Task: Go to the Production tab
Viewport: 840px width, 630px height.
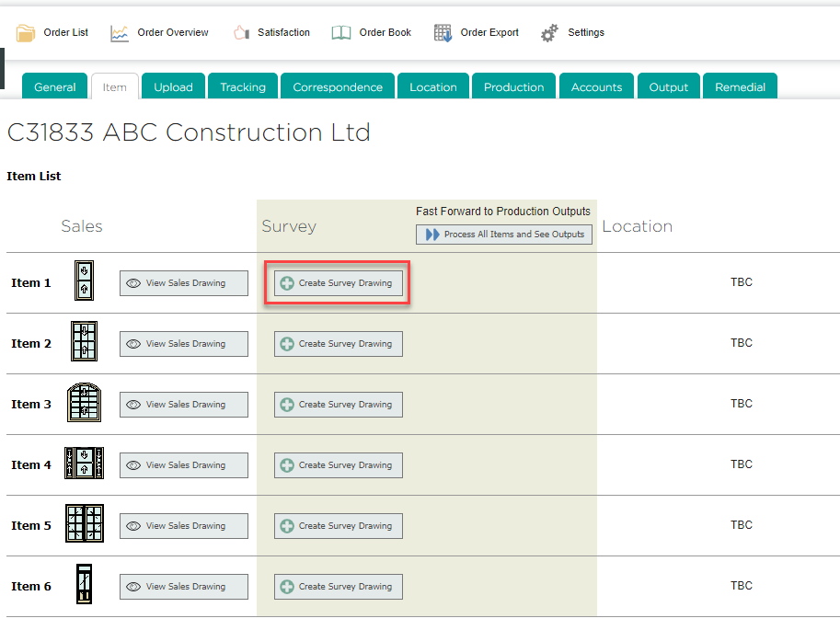Action: [x=513, y=86]
